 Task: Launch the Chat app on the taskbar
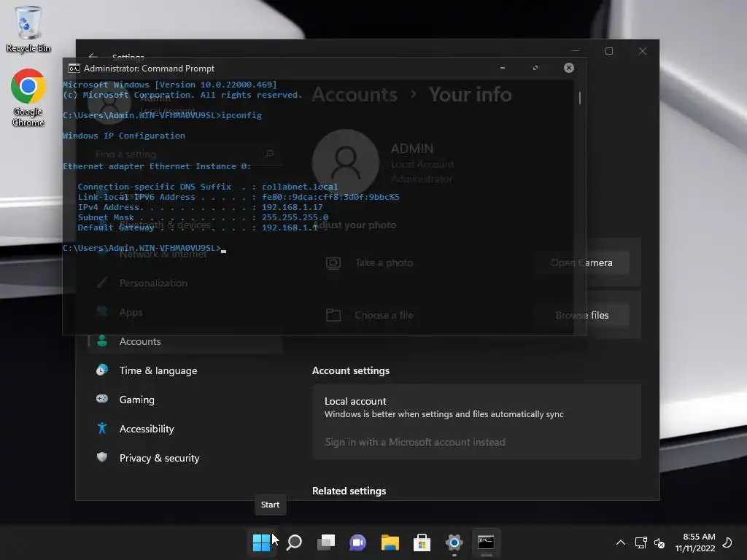pyautogui.click(x=357, y=542)
